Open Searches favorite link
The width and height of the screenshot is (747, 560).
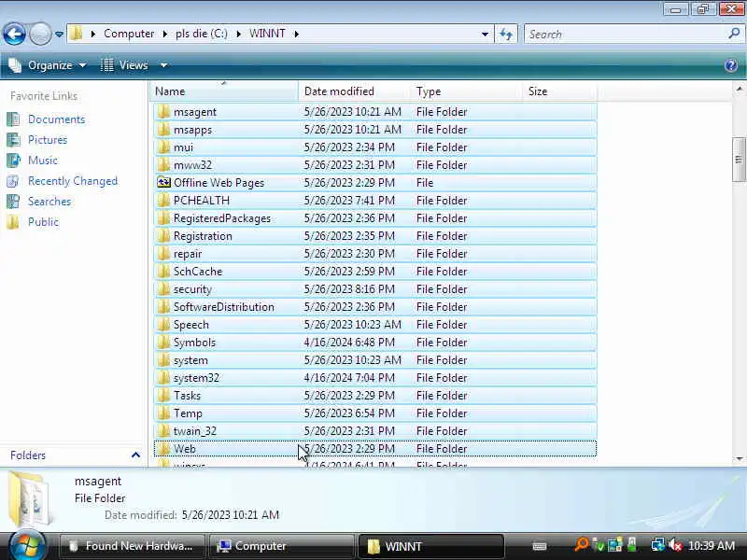point(49,202)
